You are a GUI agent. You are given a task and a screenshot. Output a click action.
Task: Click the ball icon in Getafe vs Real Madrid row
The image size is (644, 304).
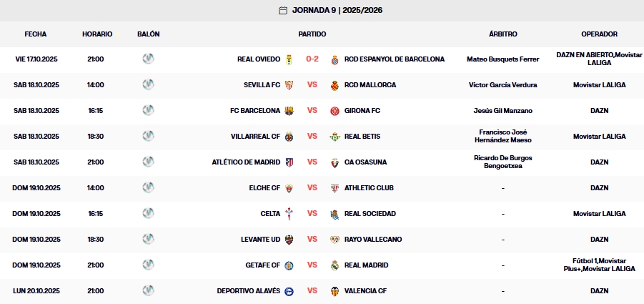point(148,265)
